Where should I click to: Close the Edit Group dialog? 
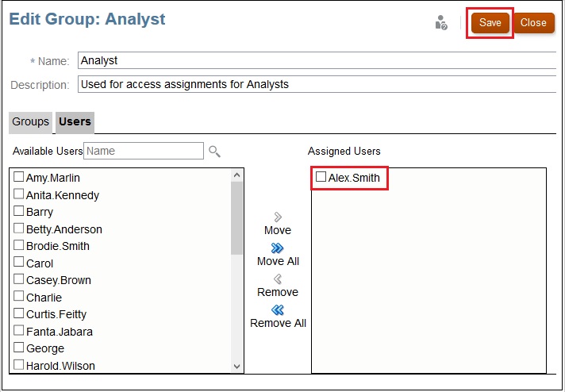click(x=533, y=23)
